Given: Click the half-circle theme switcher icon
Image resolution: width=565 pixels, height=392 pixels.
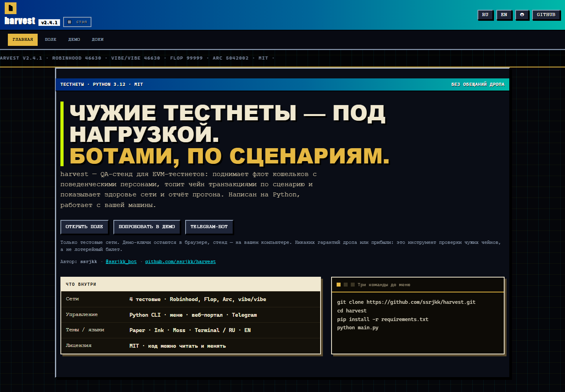Looking at the screenshot, I should pyautogui.click(x=522, y=15).
